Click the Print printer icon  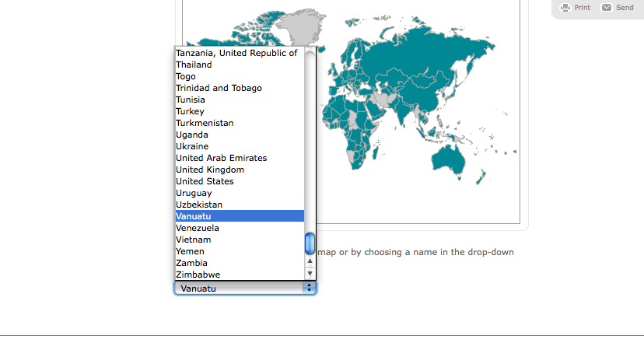click(565, 8)
